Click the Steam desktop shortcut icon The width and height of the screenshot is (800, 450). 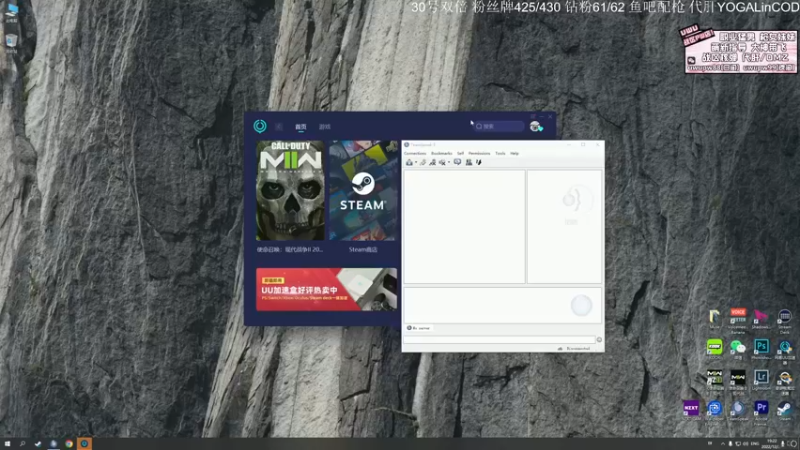[785, 408]
